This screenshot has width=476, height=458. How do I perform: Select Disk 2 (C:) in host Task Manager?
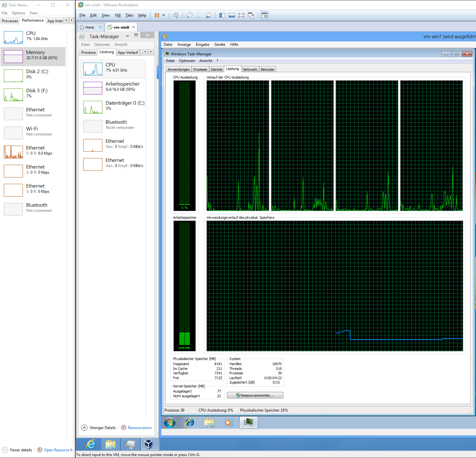[x=33, y=75]
